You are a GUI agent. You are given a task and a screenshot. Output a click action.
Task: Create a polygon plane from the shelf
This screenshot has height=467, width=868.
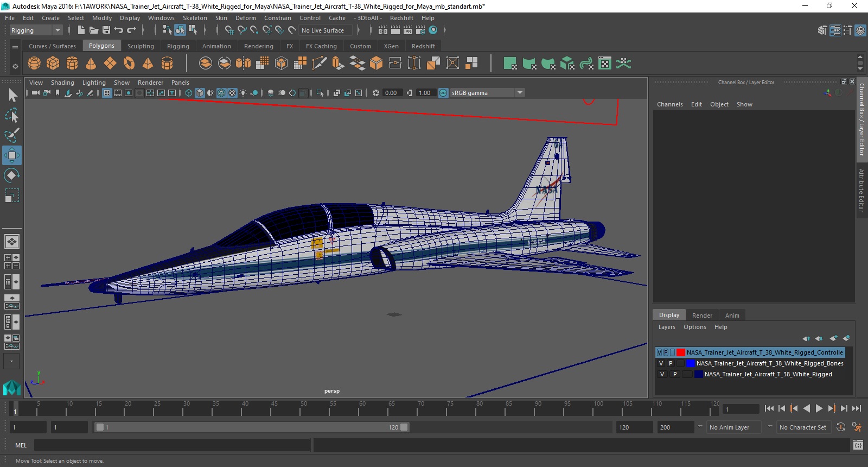pyautogui.click(x=110, y=64)
